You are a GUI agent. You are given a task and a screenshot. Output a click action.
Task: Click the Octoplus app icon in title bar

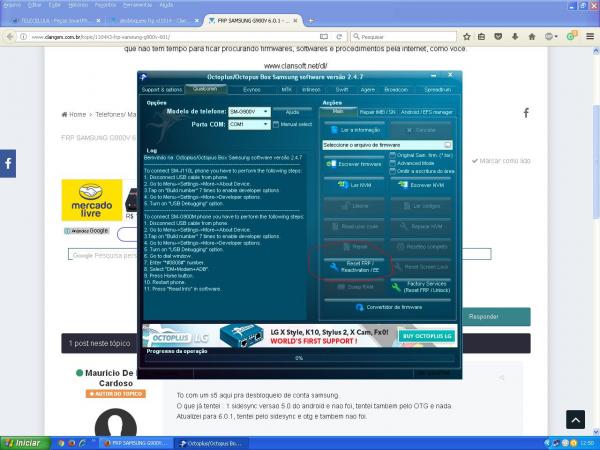[x=144, y=77]
